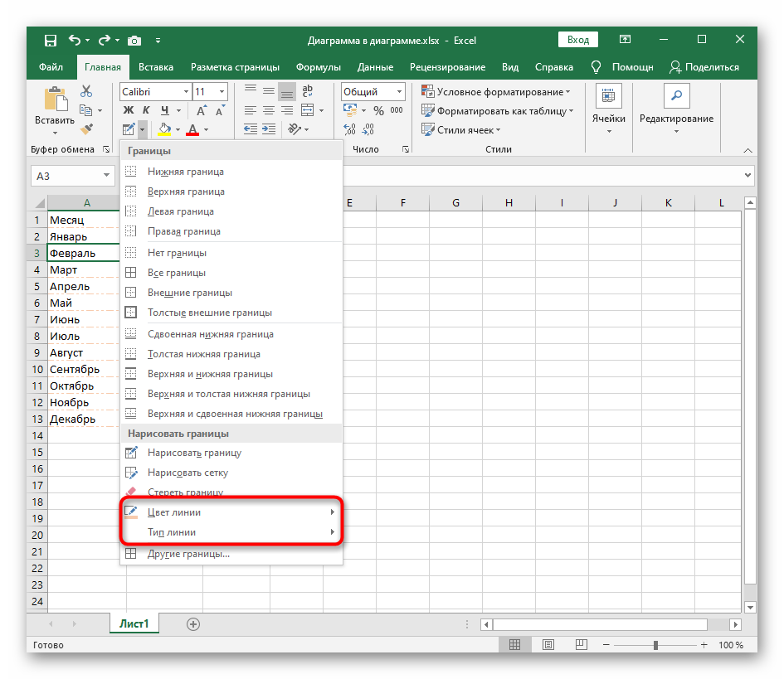
Task: Choose Все границы from borders menu
Action: pyautogui.click(x=176, y=273)
